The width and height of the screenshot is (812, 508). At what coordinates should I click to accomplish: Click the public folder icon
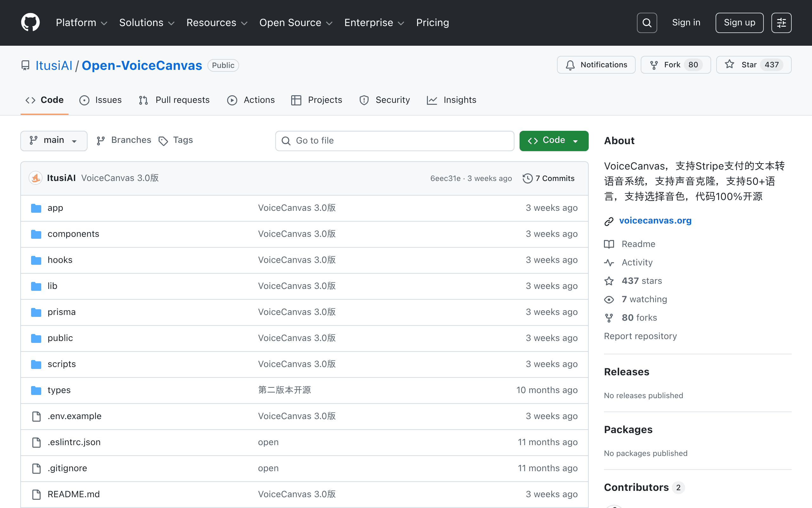tap(36, 338)
